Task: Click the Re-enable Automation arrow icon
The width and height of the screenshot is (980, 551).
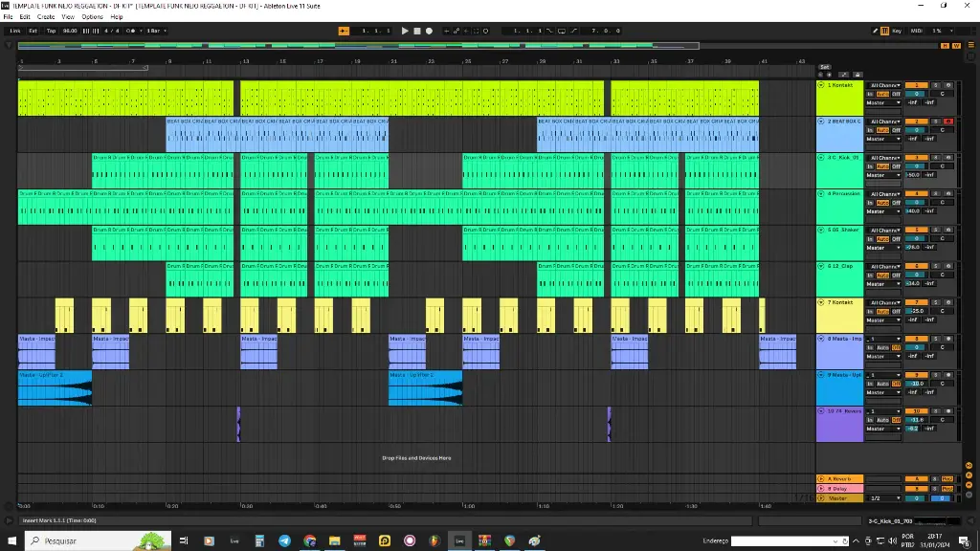Action: (x=466, y=31)
